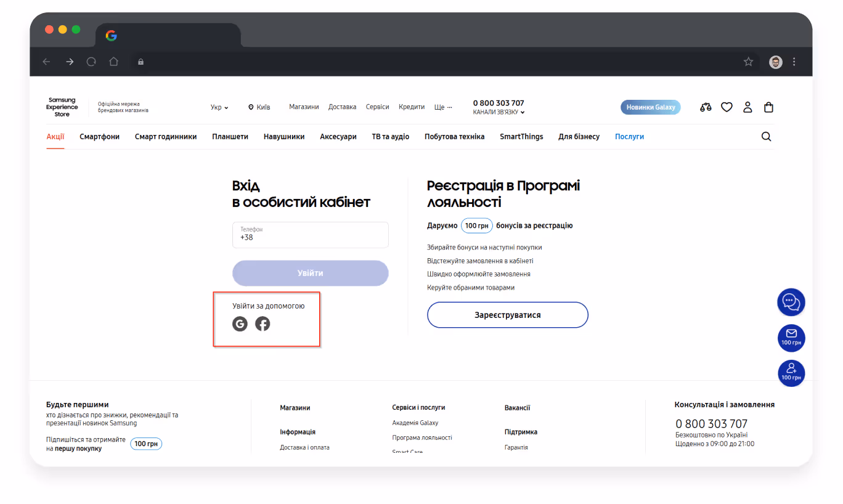The width and height of the screenshot is (843, 504).
Task: Click the Samsung Experience Store logo
Action: (62, 107)
